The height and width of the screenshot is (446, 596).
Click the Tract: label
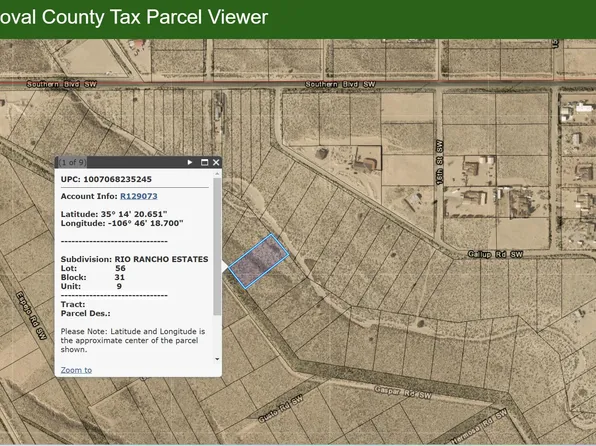tap(73, 304)
